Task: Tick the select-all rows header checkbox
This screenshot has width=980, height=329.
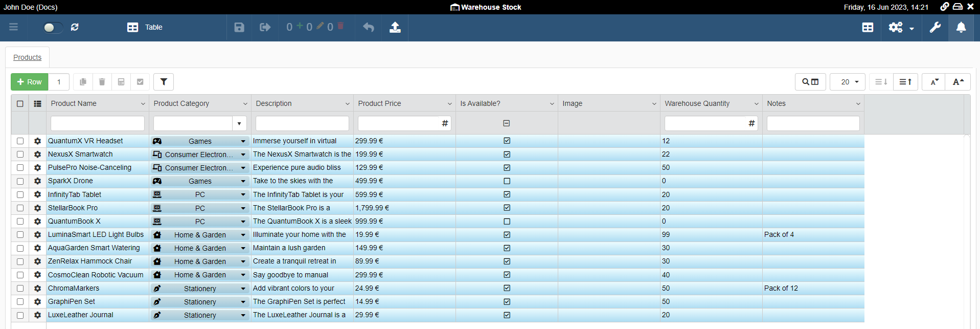Action: 20,104
